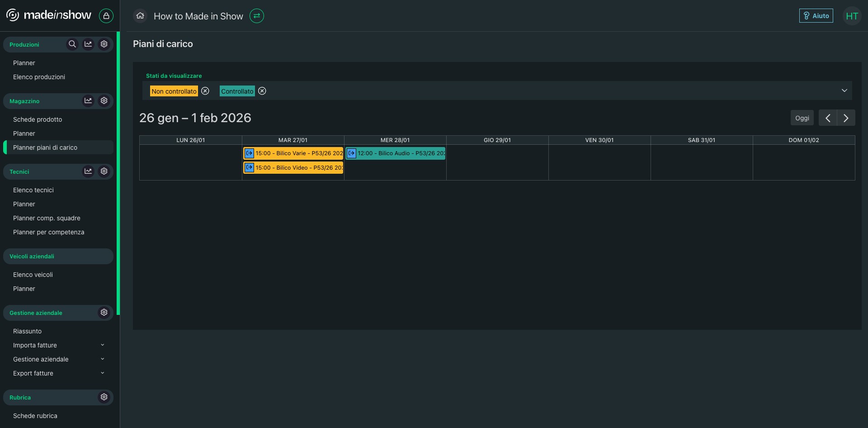The image size is (868, 428).
Task: Open Produzioni statistics chart icon
Action: coord(88,44)
